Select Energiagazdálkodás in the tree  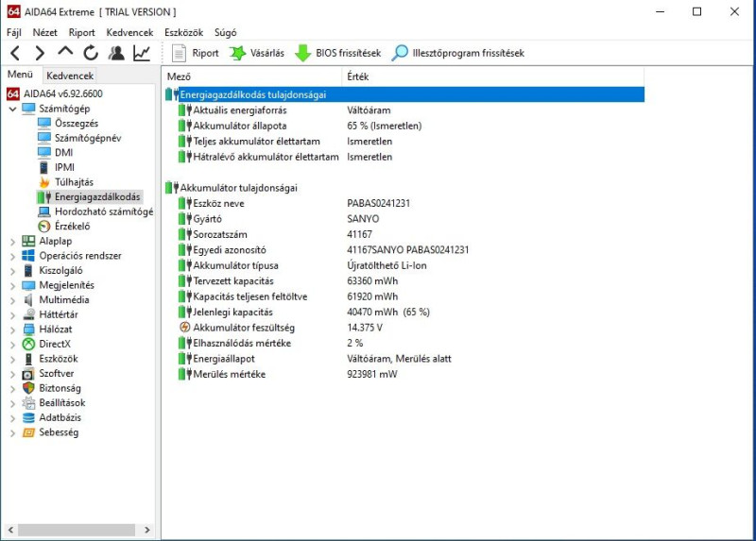coord(97,196)
